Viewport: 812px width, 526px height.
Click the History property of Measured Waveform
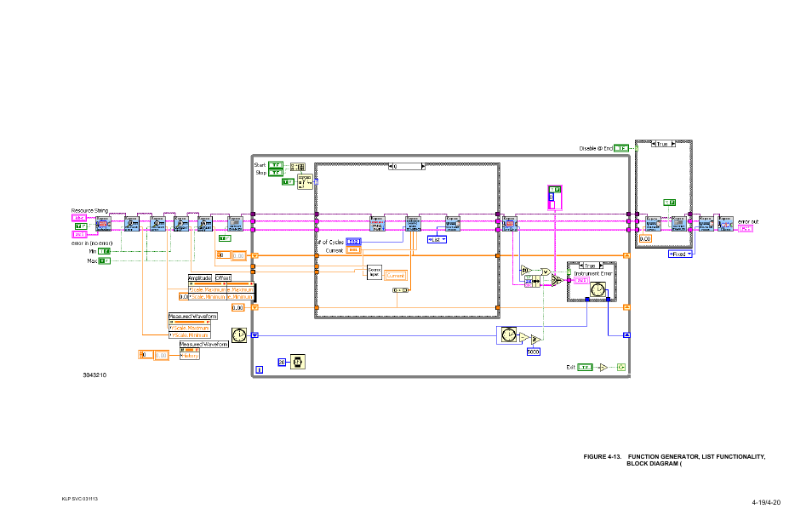pos(190,356)
